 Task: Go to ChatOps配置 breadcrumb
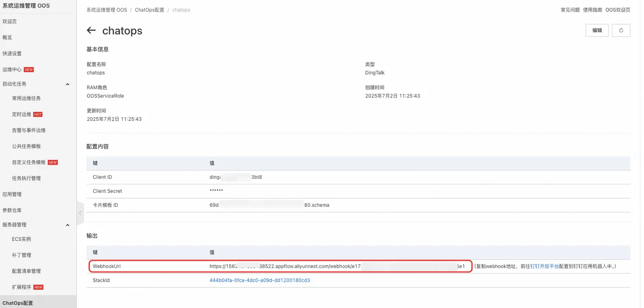coord(149,10)
